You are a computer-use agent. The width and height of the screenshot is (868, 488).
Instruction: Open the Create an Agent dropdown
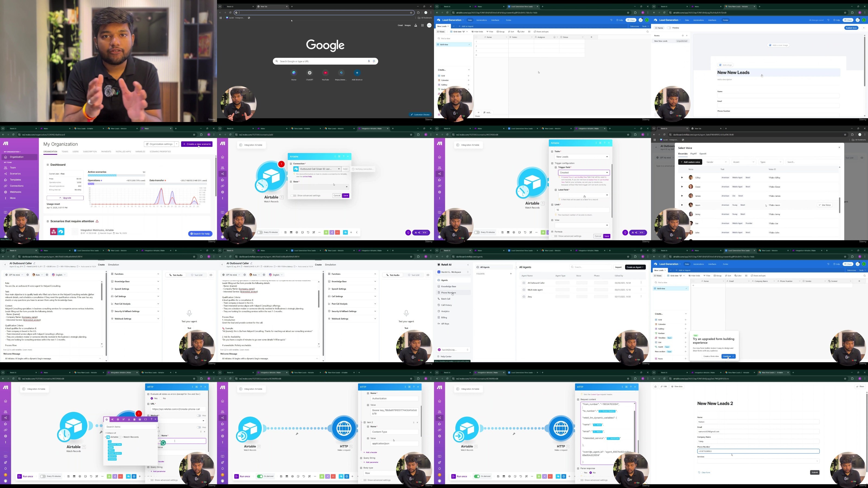[x=635, y=267]
